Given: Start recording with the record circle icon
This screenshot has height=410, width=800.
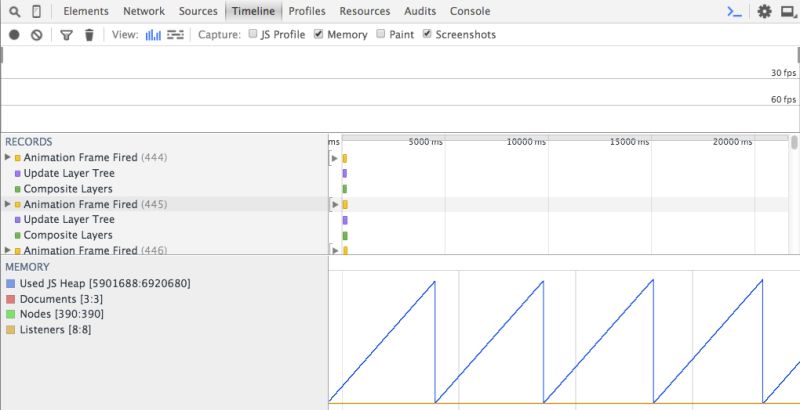Looking at the screenshot, I should (x=14, y=35).
